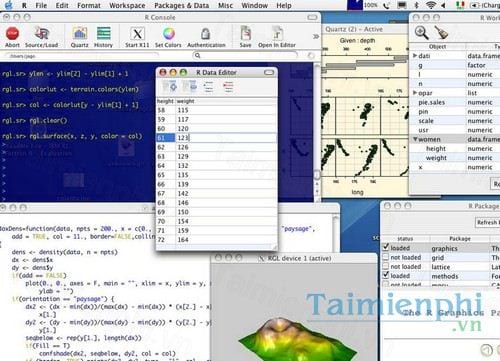Check the grid package checkbox
The width and height of the screenshot is (500, 361).
pos(386,257)
